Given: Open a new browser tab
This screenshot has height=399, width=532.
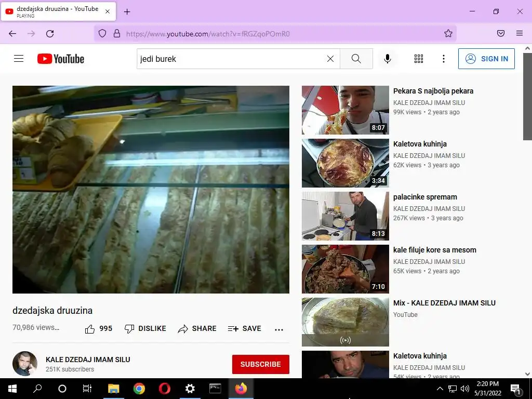Looking at the screenshot, I should (127, 11).
